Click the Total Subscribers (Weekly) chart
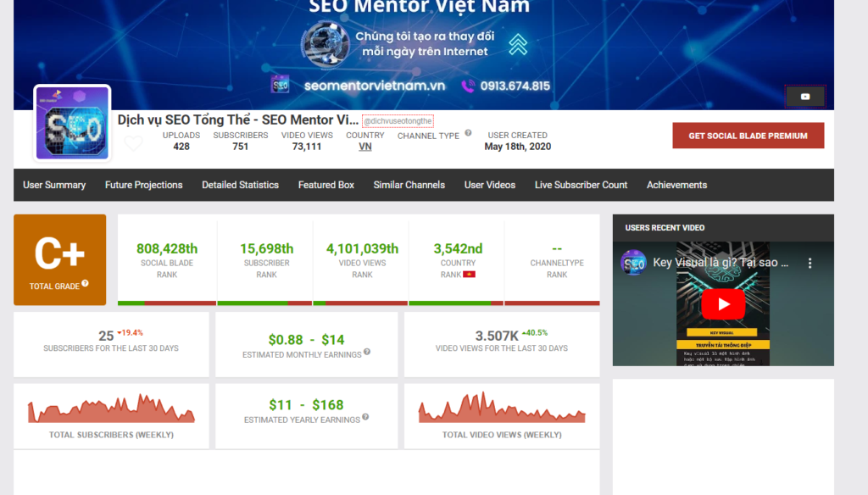Image resolution: width=868 pixels, height=495 pixels. click(111, 409)
